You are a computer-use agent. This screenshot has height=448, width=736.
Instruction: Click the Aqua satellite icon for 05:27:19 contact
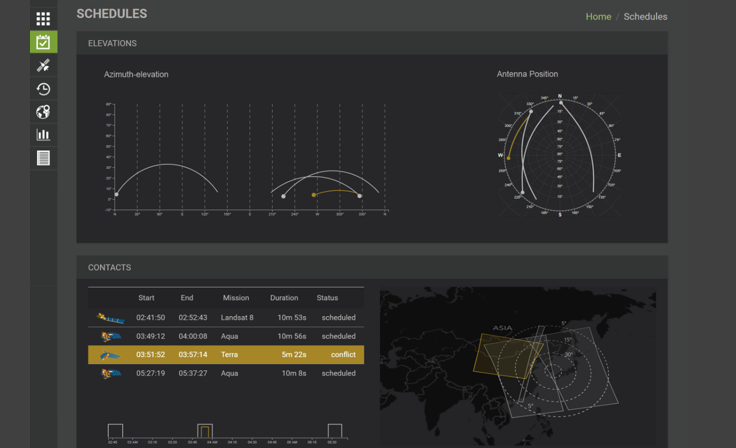111,373
